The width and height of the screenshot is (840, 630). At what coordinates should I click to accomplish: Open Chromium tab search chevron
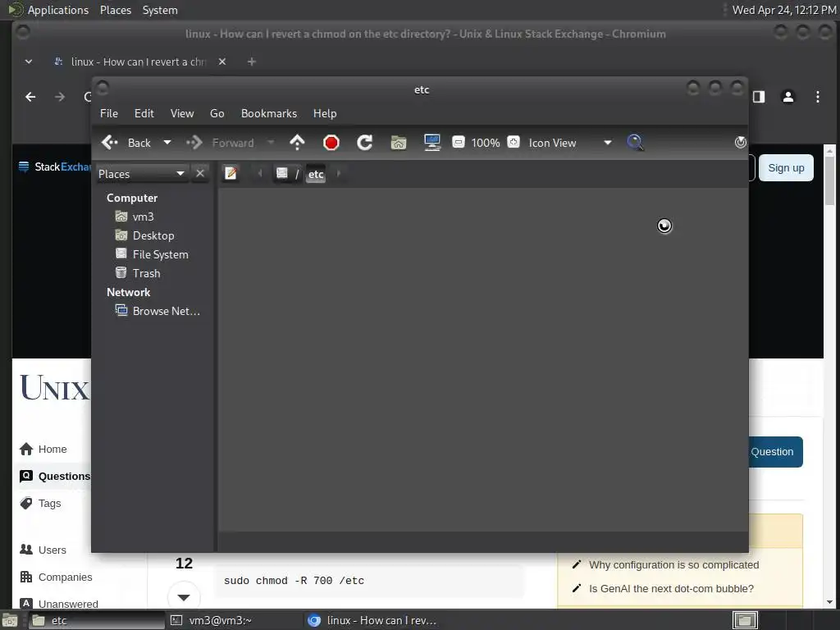pyautogui.click(x=29, y=62)
